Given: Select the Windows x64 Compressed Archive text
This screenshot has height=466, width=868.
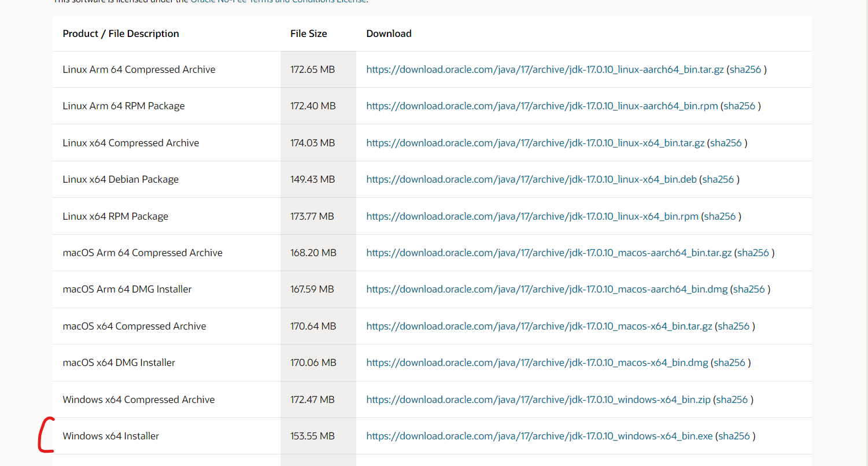Looking at the screenshot, I should click(139, 400).
